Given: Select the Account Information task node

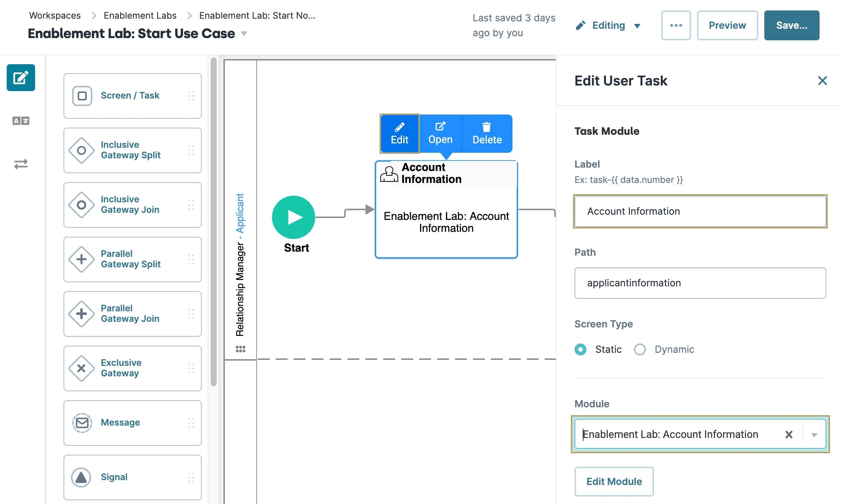Looking at the screenshot, I should pos(446,209).
